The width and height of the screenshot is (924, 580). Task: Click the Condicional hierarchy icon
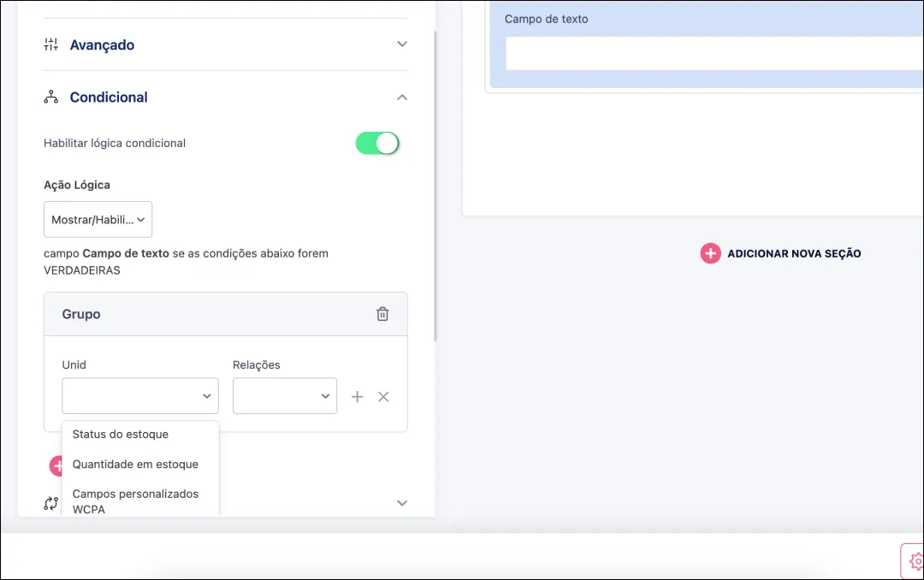coord(50,98)
